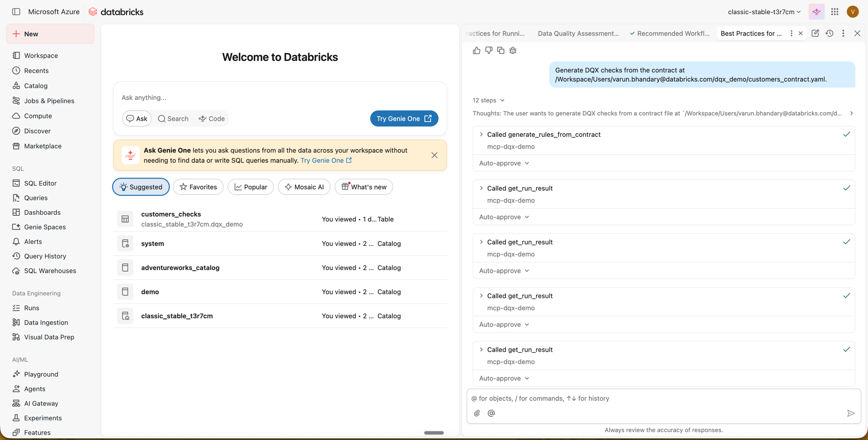Dismiss the Ask Genie One banner
The width and height of the screenshot is (868, 440).
point(434,155)
